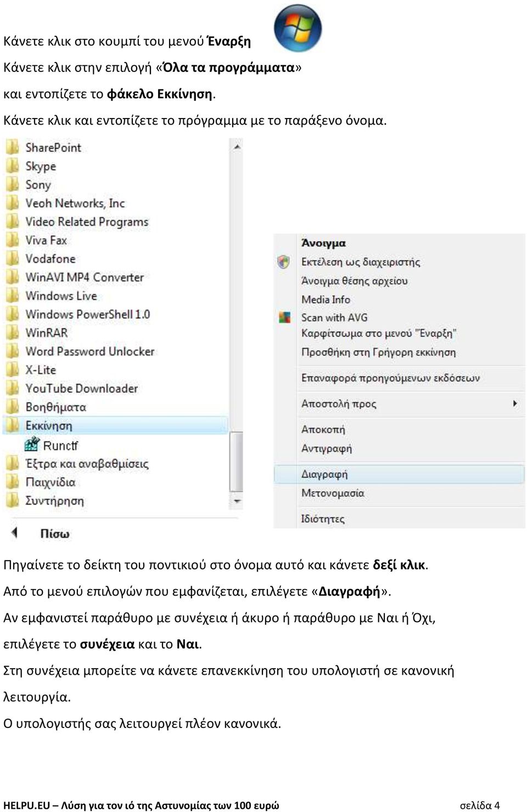The height and width of the screenshot is (812, 527).
Task: Click the Πίσω back button
Action: click(54, 533)
